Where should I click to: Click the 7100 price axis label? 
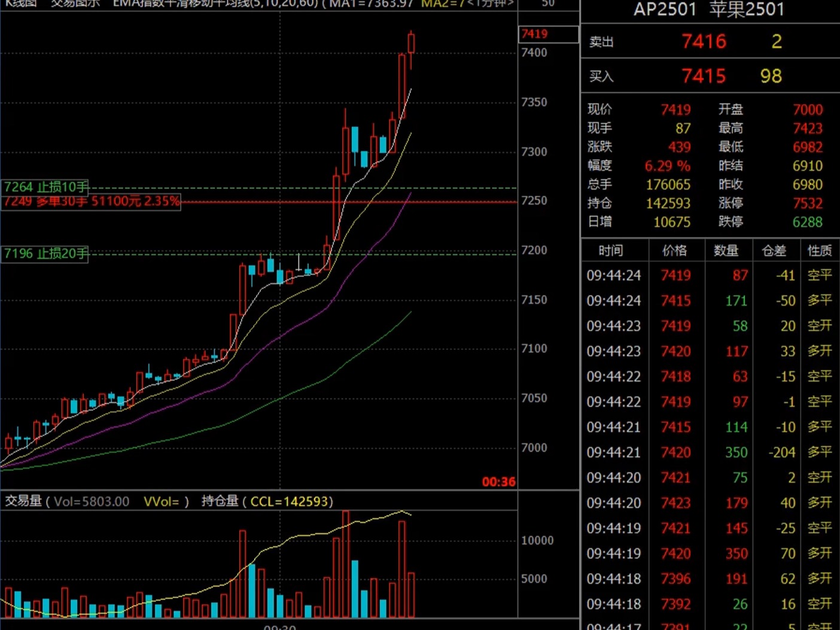(534, 348)
